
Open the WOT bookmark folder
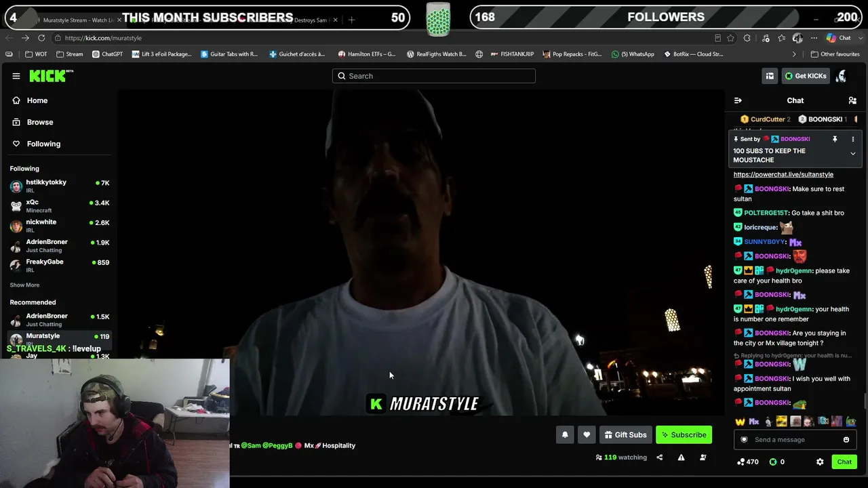[x=37, y=54]
